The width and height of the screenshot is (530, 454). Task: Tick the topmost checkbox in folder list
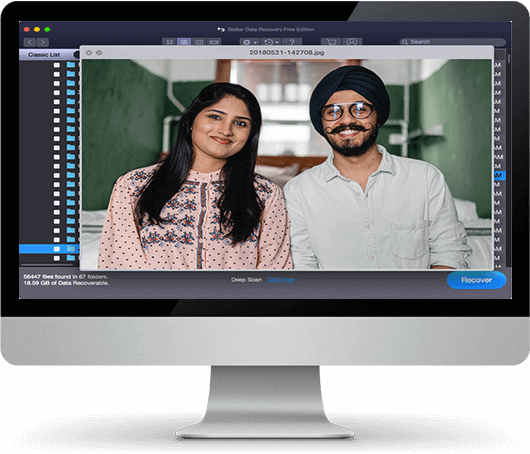[x=57, y=65]
